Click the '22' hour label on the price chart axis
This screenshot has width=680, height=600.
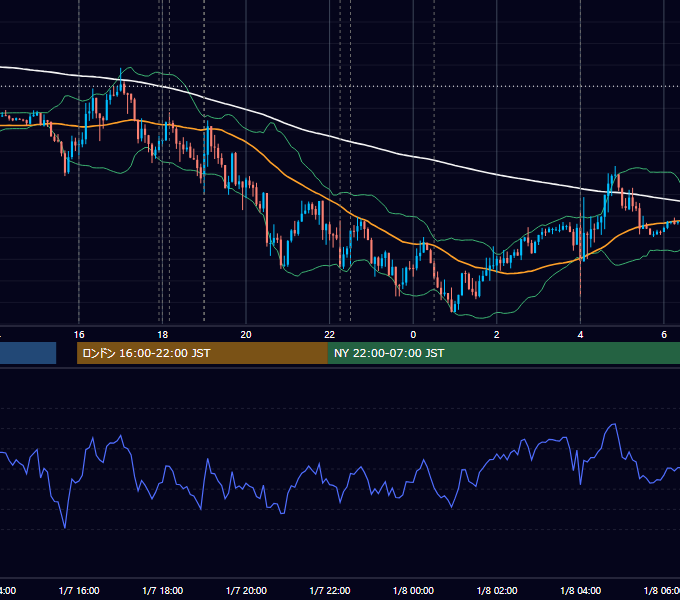[x=330, y=334]
